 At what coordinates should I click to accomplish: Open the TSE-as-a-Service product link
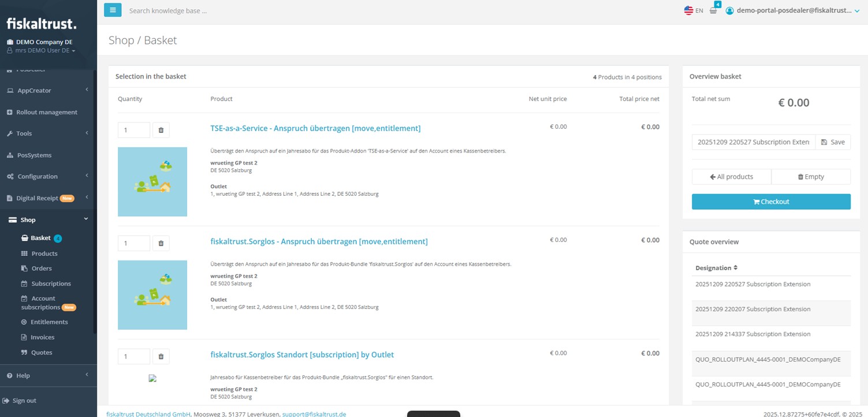click(315, 128)
